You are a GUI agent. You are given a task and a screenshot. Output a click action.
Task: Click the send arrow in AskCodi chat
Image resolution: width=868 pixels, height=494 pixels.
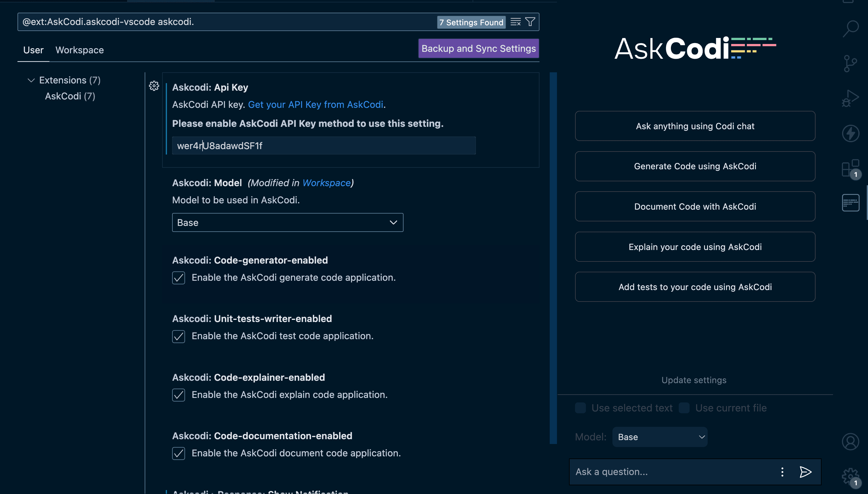[x=806, y=472]
